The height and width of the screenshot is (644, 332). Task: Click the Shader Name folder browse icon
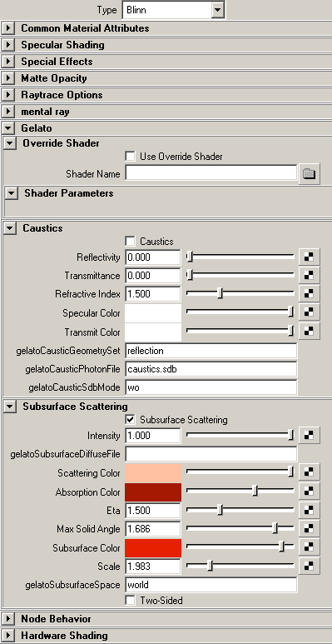tap(309, 174)
